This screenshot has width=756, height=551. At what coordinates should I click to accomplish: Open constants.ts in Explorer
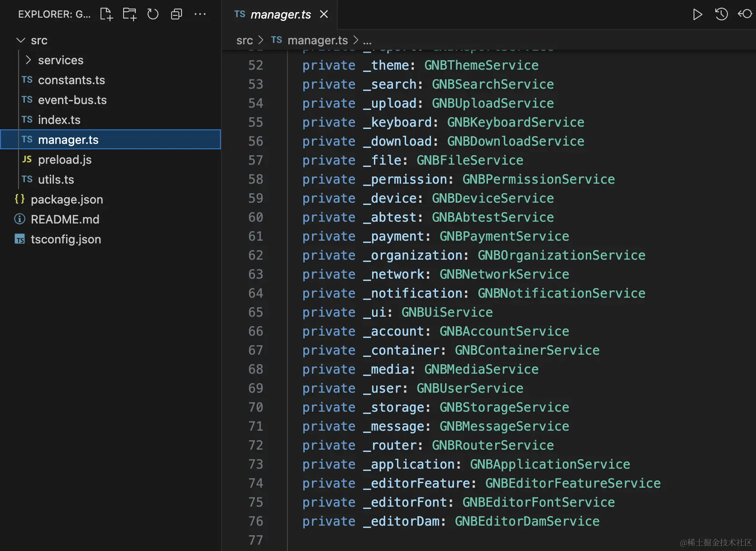click(x=72, y=80)
